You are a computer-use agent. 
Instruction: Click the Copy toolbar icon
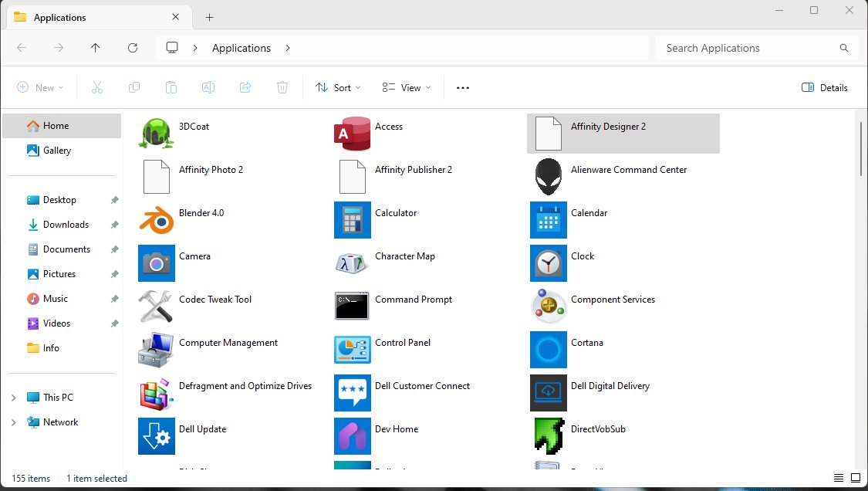point(134,87)
